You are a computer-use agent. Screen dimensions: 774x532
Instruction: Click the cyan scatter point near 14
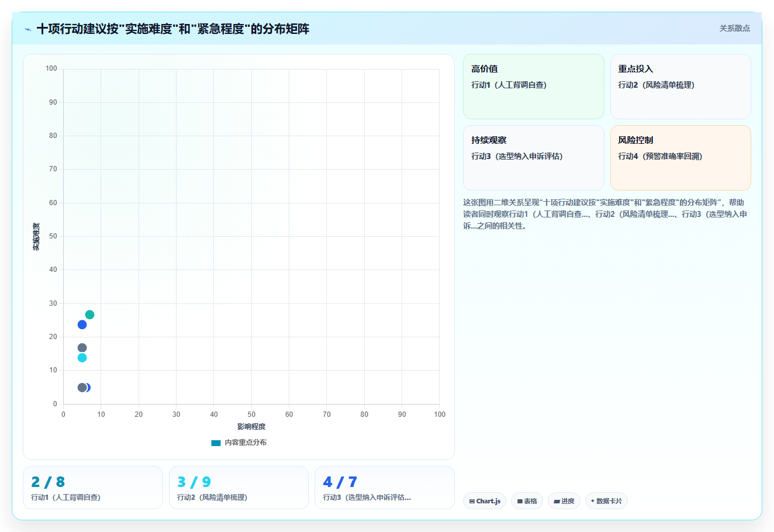point(82,358)
